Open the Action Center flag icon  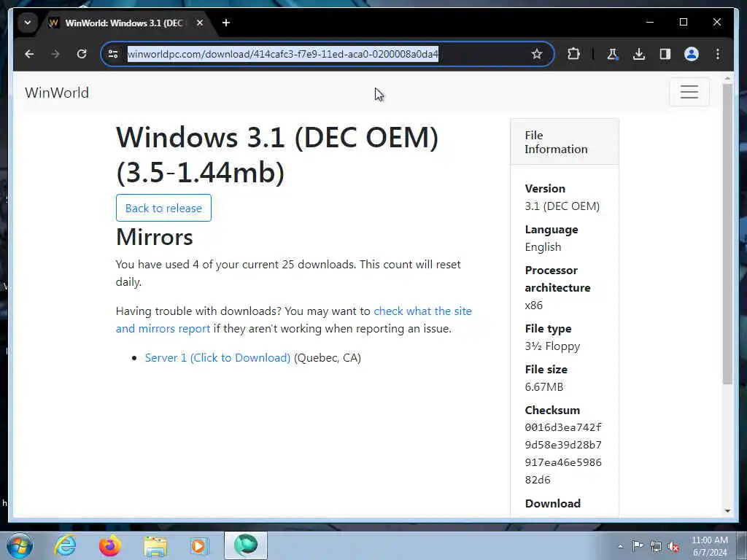638,545
